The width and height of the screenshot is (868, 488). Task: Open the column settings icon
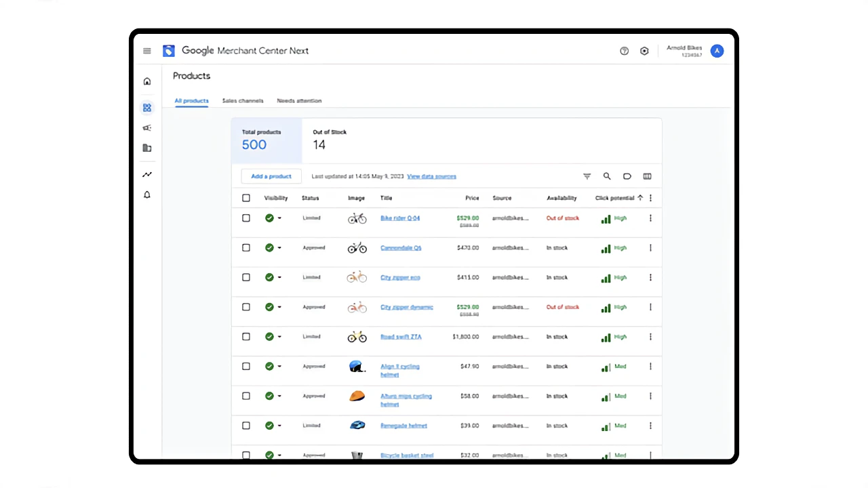(647, 176)
